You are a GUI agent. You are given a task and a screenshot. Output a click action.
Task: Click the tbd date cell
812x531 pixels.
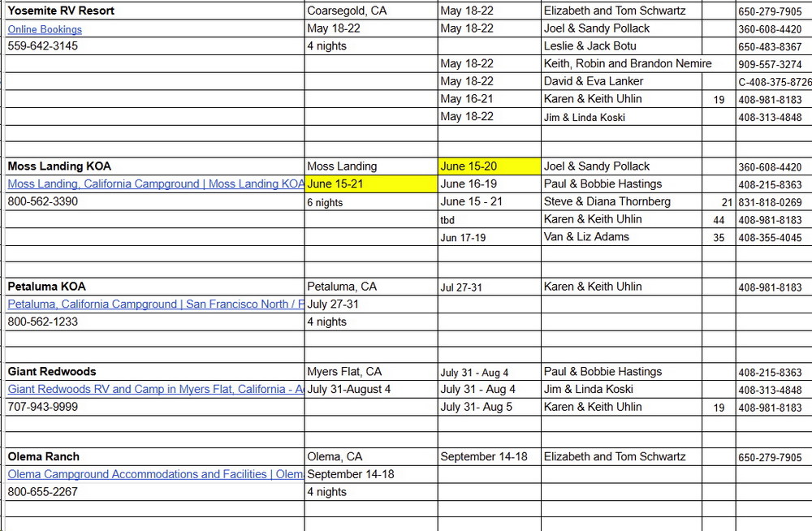pyautogui.click(x=448, y=220)
